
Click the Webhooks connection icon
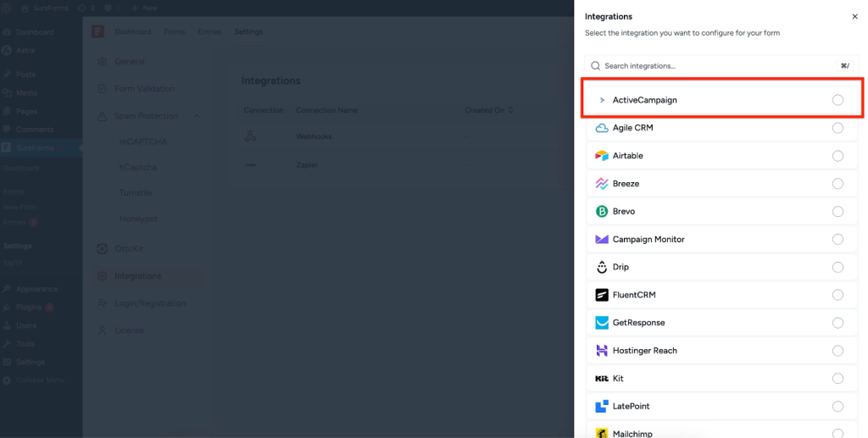(250, 136)
